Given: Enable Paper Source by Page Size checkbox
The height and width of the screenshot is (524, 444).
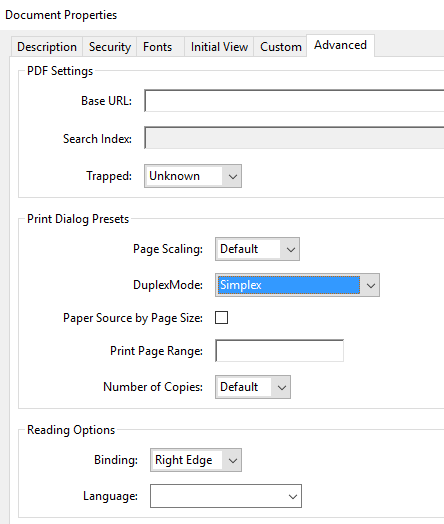Looking at the screenshot, I should click(221, 317).
